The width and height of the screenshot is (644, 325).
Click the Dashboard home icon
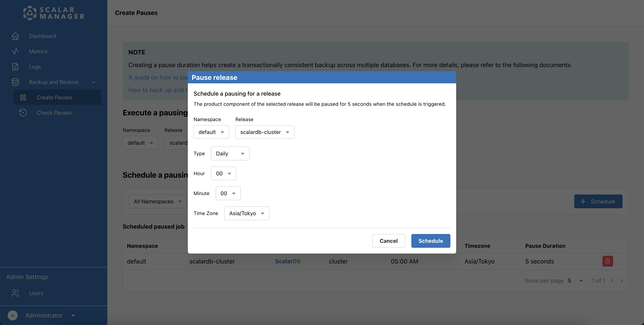(15, 36)
